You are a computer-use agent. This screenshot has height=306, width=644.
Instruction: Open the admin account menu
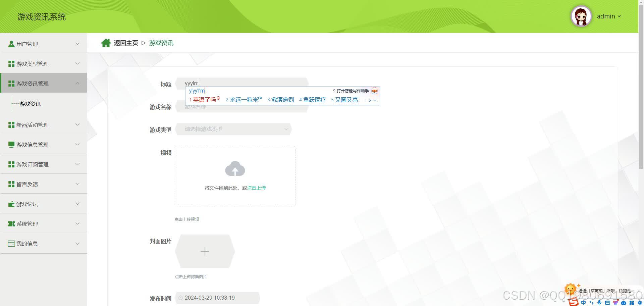[x=609, y=16]
